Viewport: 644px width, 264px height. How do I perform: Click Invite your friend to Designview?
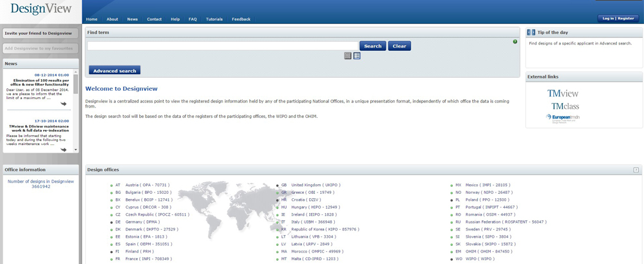pos(40,33)
